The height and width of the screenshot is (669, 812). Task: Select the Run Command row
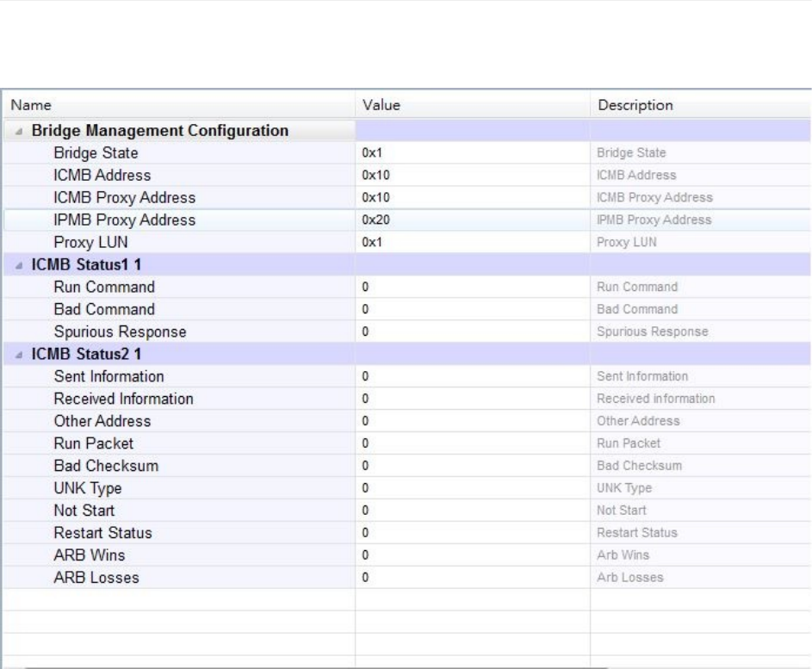click(x=407, y=288)
